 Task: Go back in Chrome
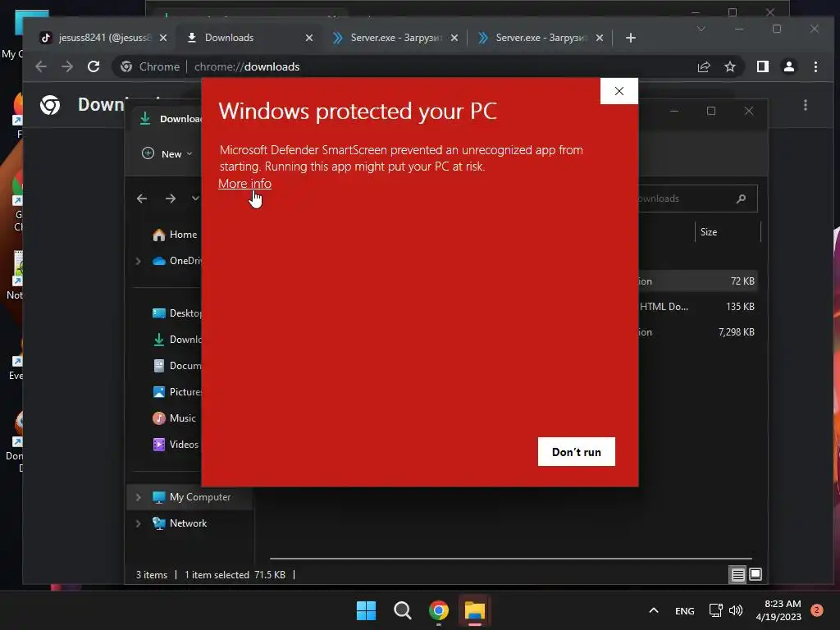[x=41, y=66]
